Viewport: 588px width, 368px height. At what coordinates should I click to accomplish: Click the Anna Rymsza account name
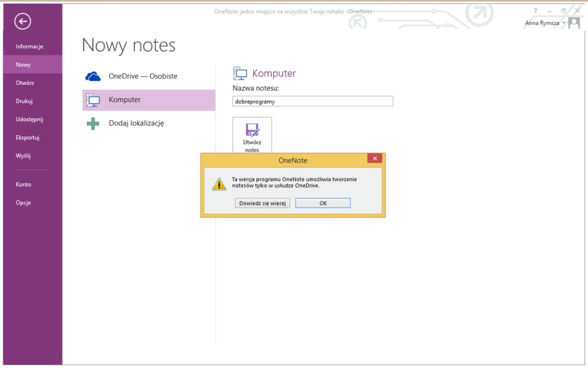tap(542, 23)
